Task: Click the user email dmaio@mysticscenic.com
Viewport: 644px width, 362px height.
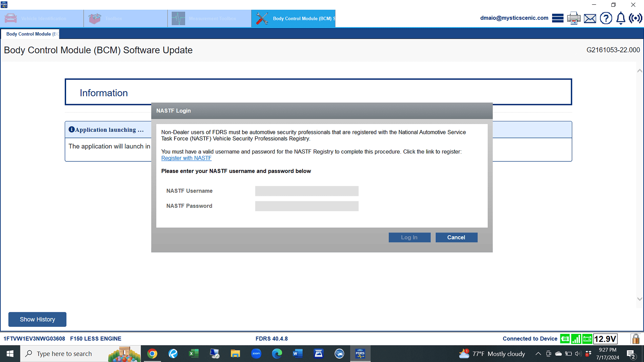Action: [514, 18]
